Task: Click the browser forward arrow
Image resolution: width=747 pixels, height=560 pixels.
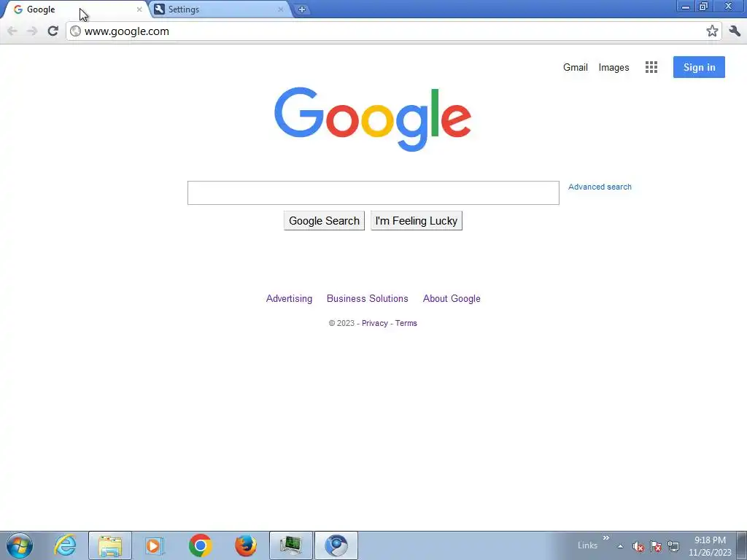Action: pos(32,31)
